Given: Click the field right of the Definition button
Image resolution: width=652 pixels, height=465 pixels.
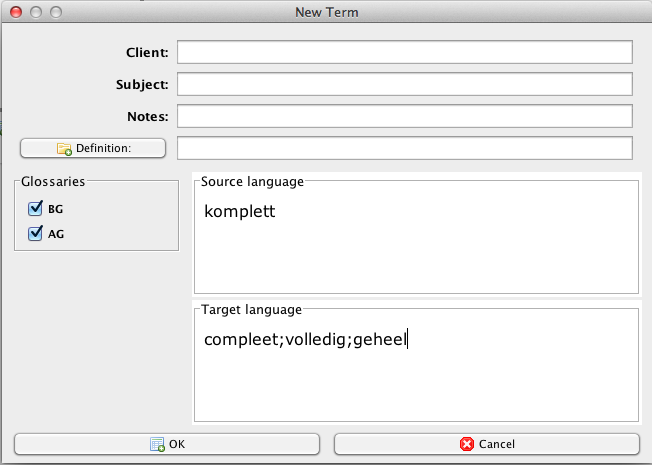Looking at the screenshot, I should (x=405, y=148).
